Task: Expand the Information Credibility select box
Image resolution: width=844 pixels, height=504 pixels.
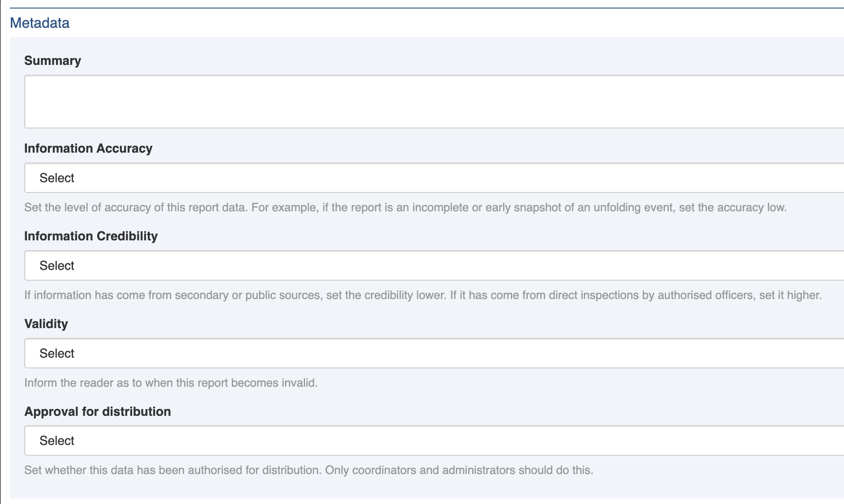Action: 434,265
